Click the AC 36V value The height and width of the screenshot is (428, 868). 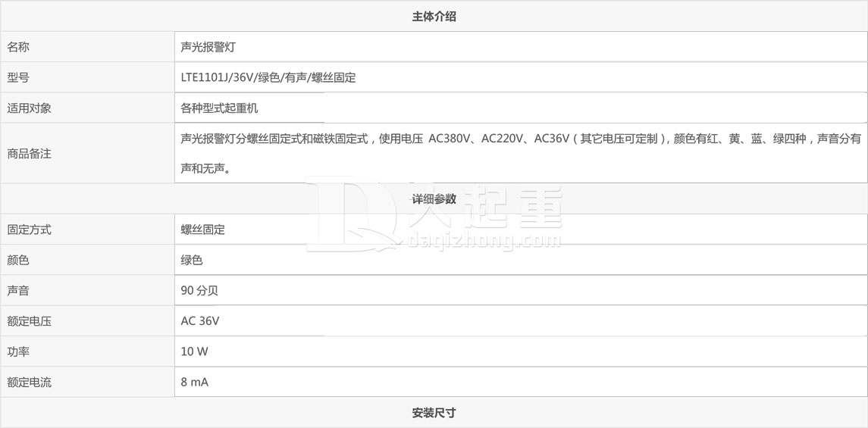(200, 321)
